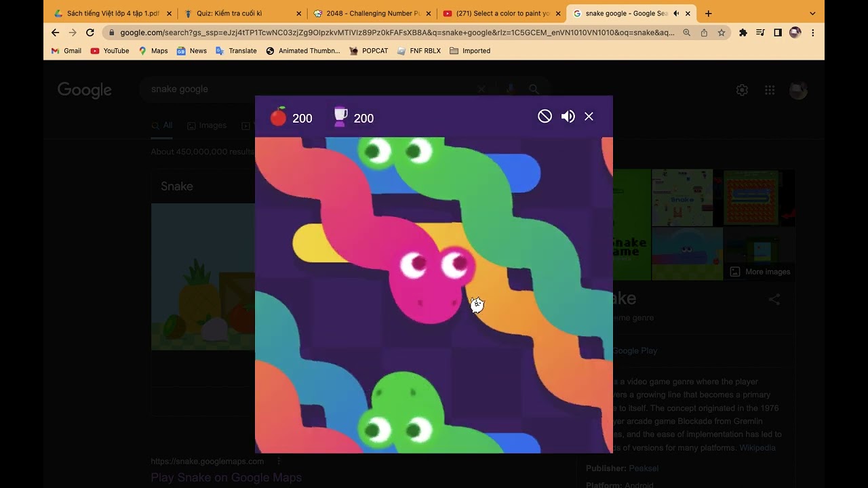This screenshot has height=488, width=868.
Task: Open the Animated Thumbn... bookmark
Action: 303,51
